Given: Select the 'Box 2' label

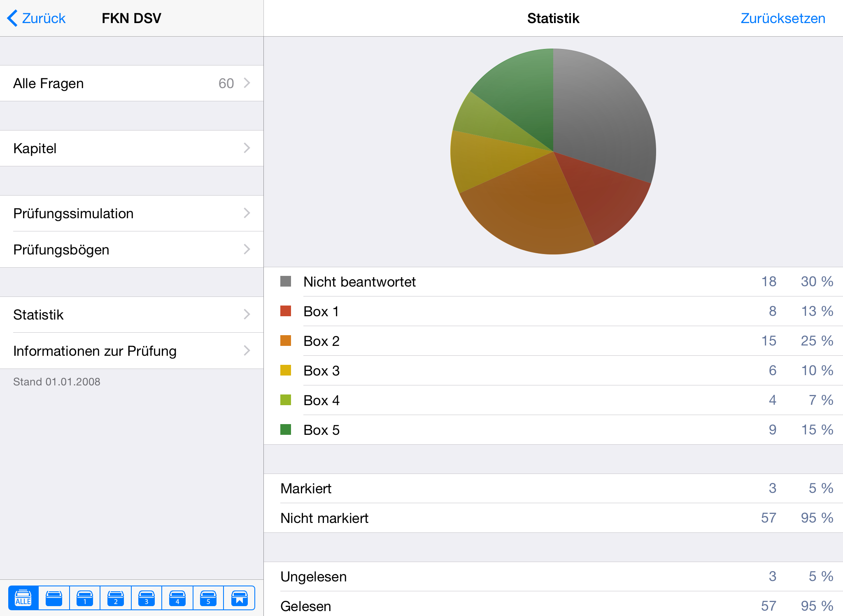Looking at the screenshot, I should point(321,341).
